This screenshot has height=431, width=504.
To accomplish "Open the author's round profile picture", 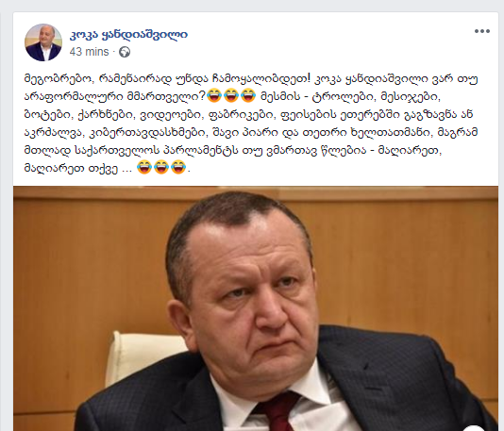I will [43, 42].
